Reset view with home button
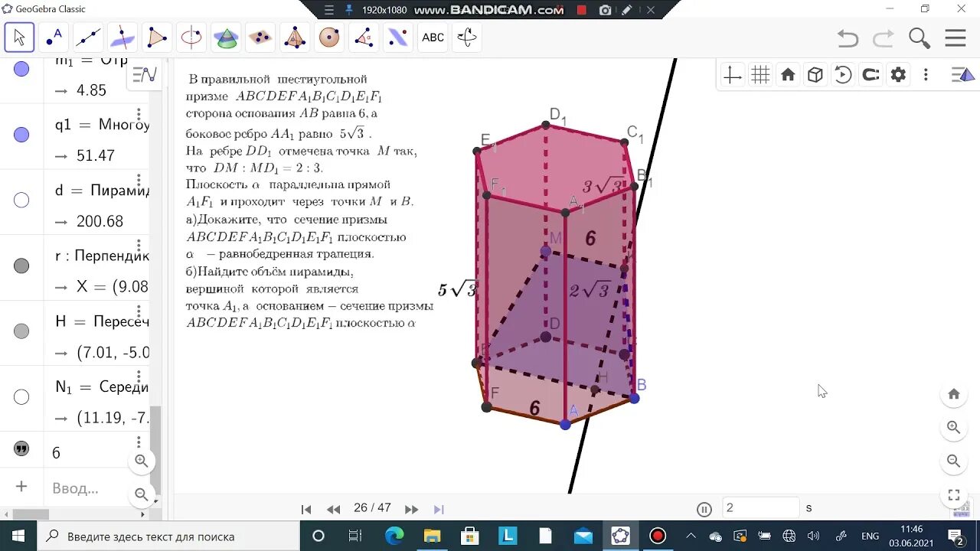This screenshot has height=551, width=980. [954, 394]
